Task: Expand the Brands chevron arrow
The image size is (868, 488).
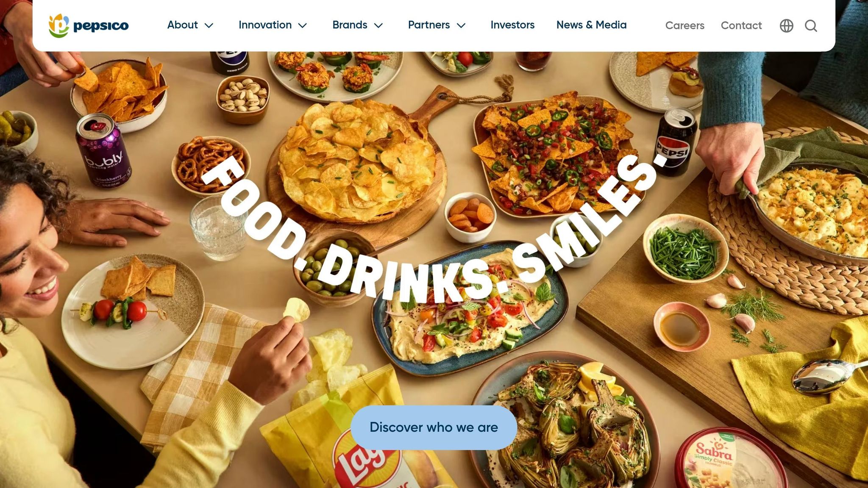Action: point(378,25)
